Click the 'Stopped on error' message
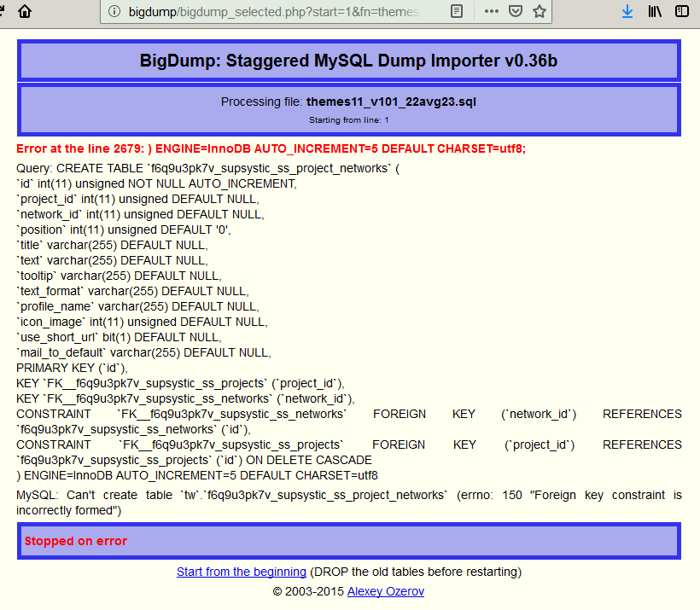Screen dimensions: 700x610 pyautogui.click(x=75, y=541)
